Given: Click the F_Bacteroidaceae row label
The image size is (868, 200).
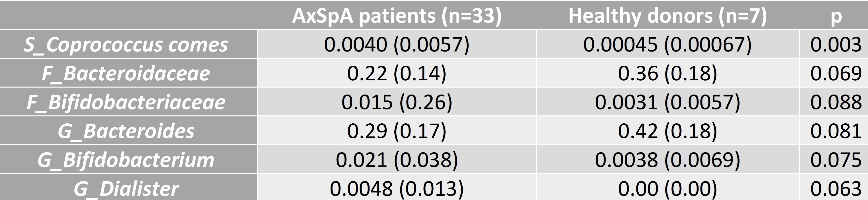Looking at the screenshot, I should click(x=126, y=73).
